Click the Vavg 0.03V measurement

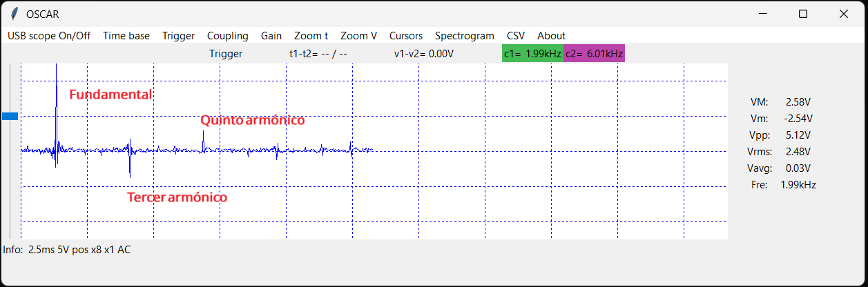click(780, 168)
